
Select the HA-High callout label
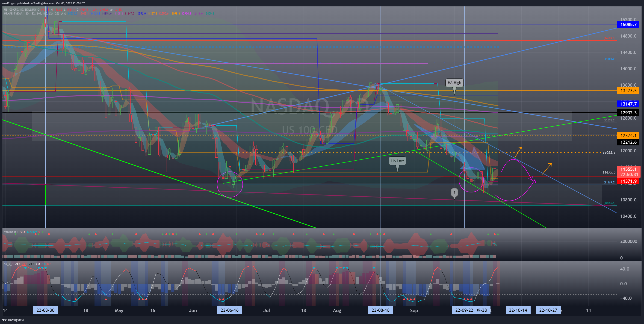coord(454,83)
